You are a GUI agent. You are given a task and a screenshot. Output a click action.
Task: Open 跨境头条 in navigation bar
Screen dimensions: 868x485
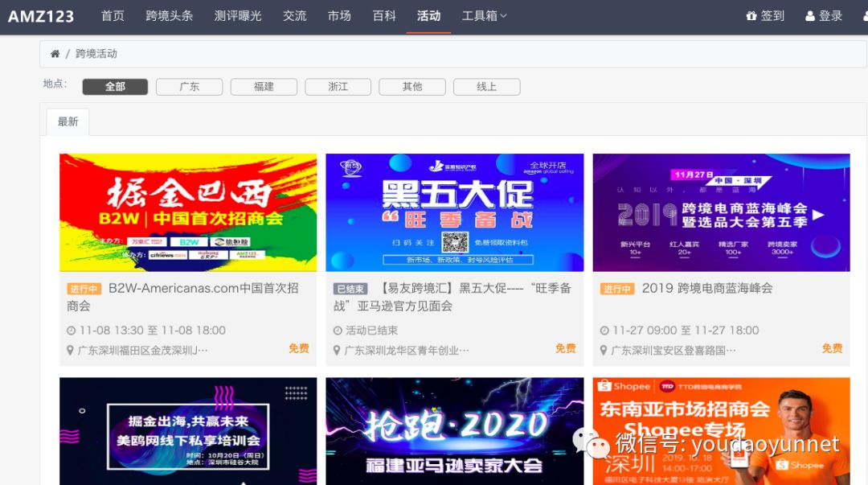(170, 16)
